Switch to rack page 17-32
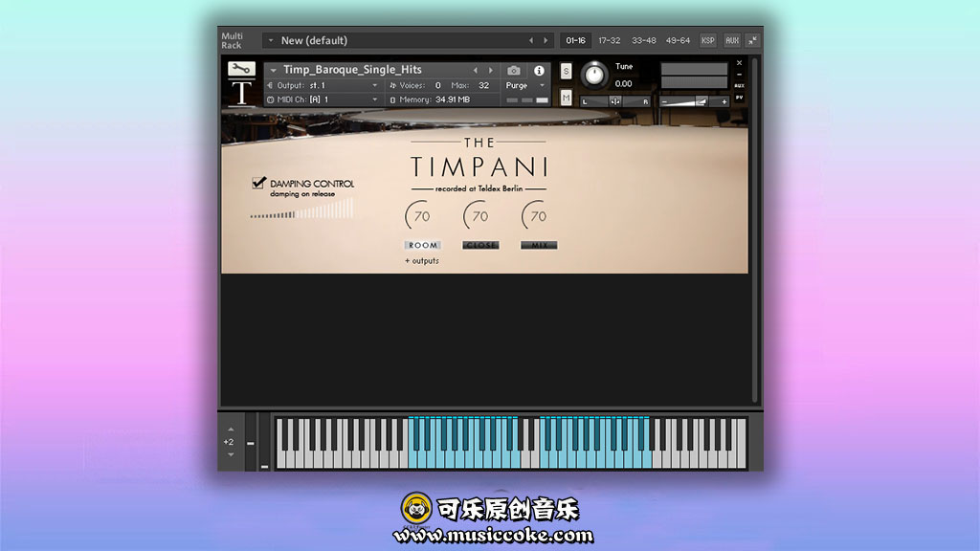The width and height of the screenshot is (980, 551). click(610, 40)
